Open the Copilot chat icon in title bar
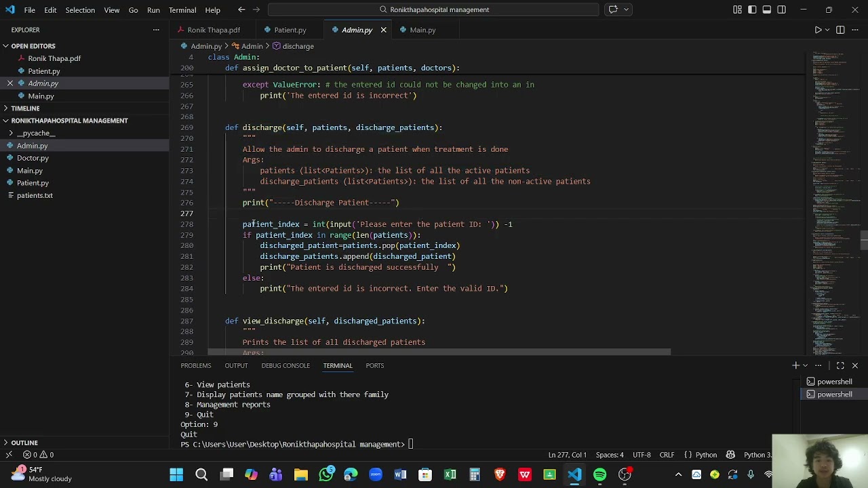Image resolution: width=868 pixels, height=488 pixels. (613, 9)
